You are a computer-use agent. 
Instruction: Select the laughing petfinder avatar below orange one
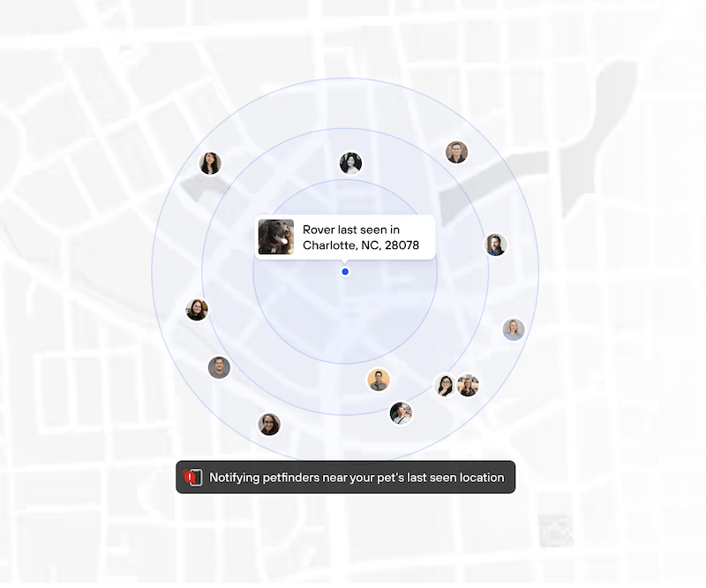click(x=401, y=412)
